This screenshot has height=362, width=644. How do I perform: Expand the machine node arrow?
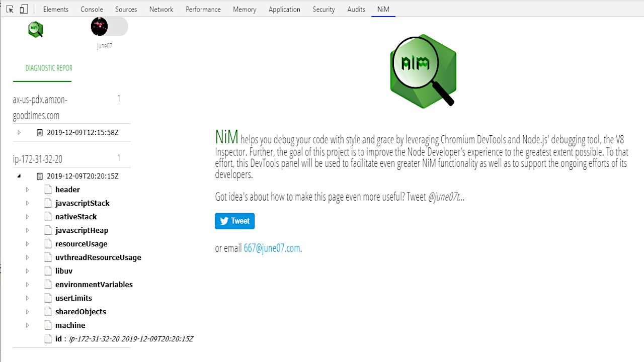(x=28, y=325)
